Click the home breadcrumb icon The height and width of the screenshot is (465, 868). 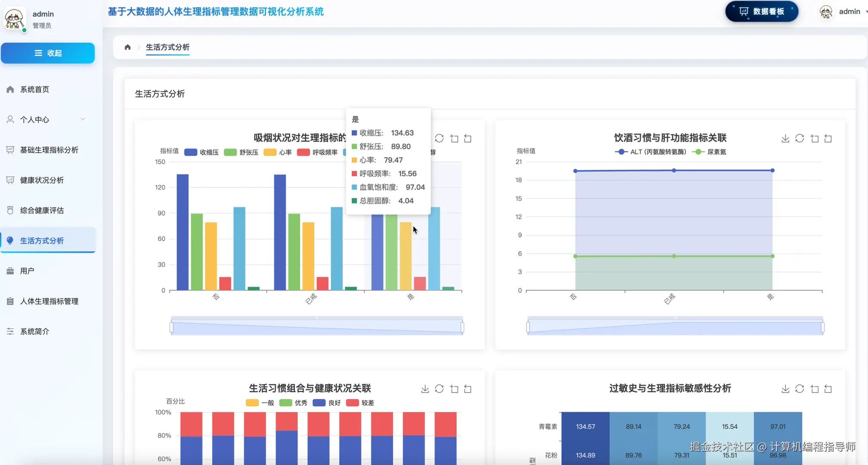(128, 47)
